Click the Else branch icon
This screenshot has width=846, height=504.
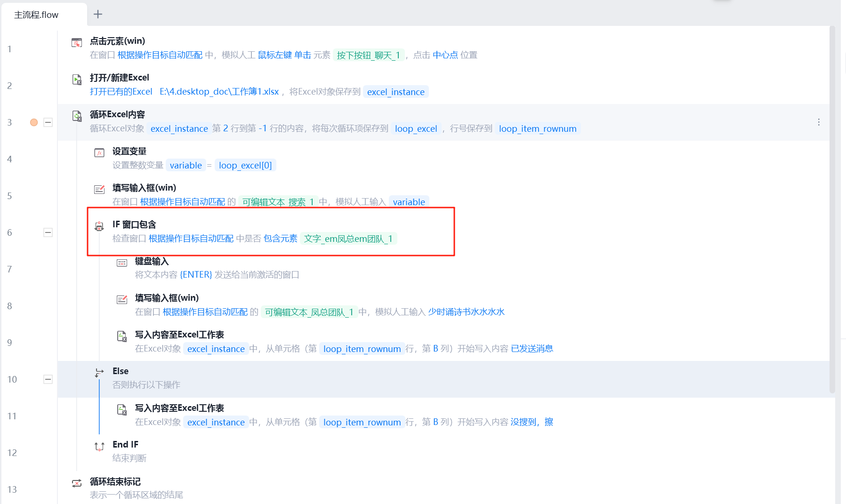coord(99,373)
